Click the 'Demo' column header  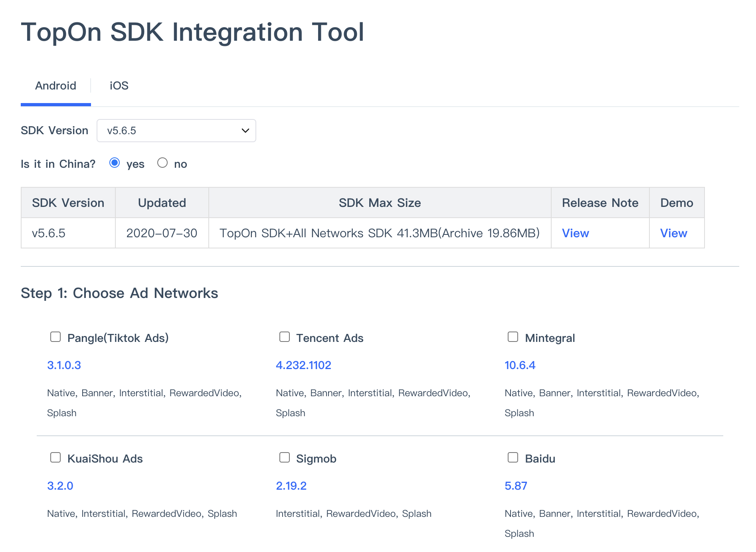pos(677,203)
